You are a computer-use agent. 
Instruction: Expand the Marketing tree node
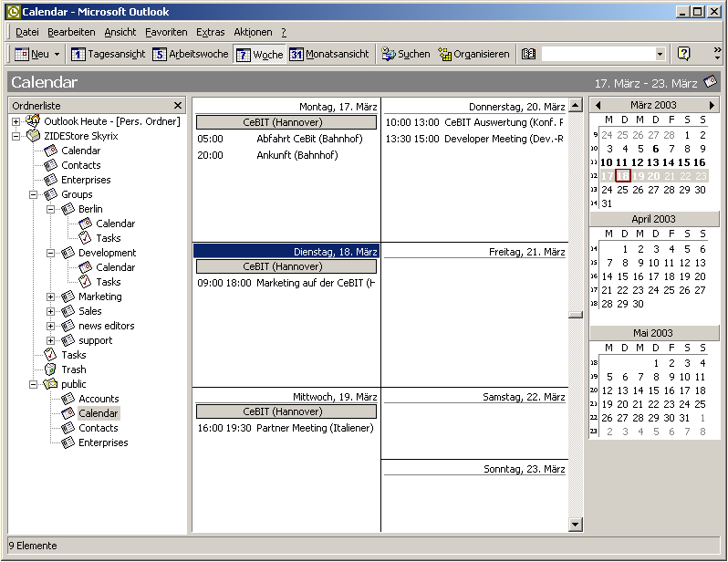coord(51,297)
